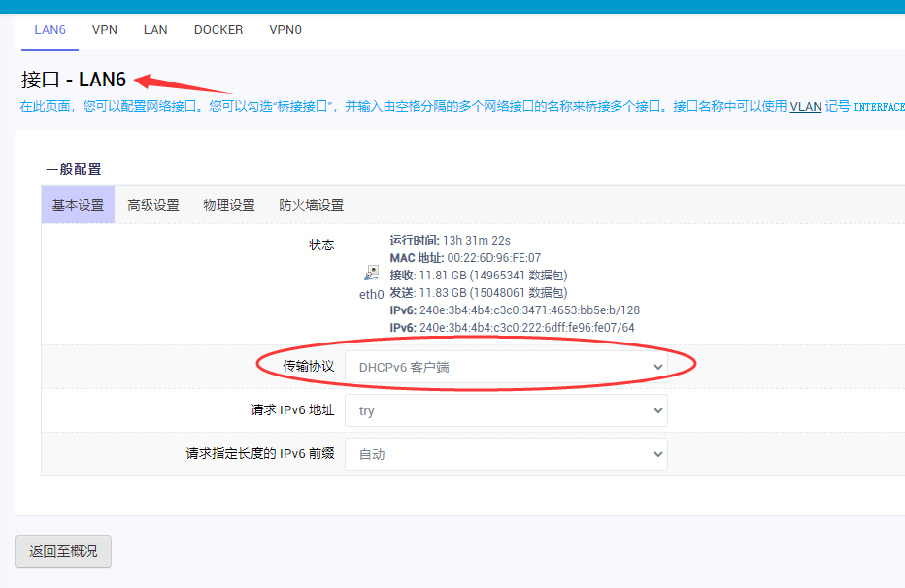Open the LAN interface tab
This screenshot has height=588, width=905.
[155, 30]
